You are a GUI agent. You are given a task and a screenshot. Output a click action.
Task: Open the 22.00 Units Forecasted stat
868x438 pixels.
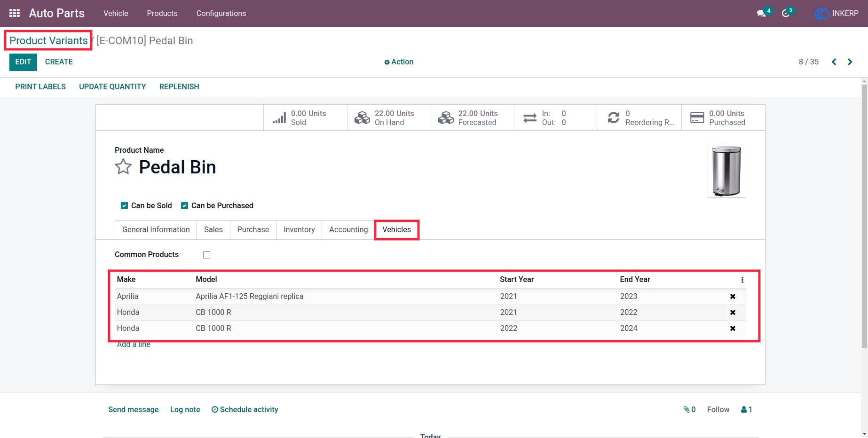[x=473, y=117]
